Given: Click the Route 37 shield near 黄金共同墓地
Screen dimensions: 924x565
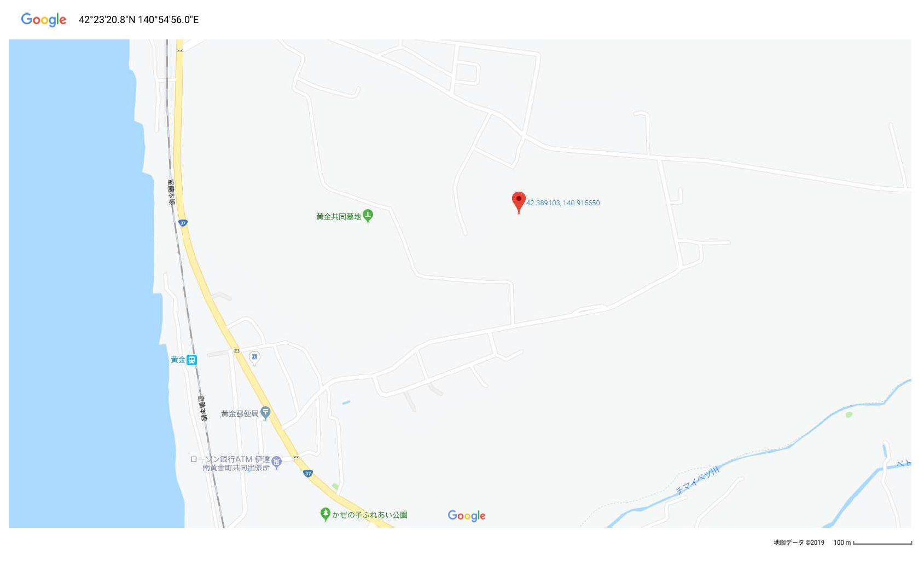Looking at the screenshot, I should (183, 223).
